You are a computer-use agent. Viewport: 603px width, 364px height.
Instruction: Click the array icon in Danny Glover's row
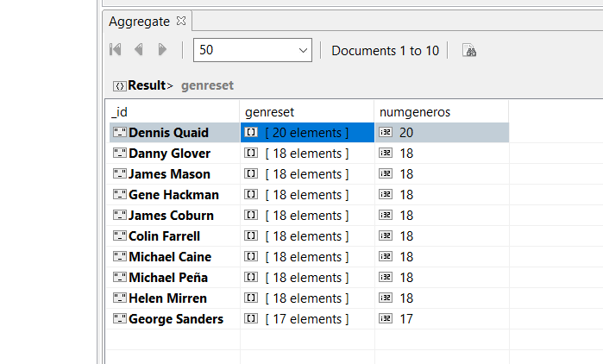click(251, 154)
